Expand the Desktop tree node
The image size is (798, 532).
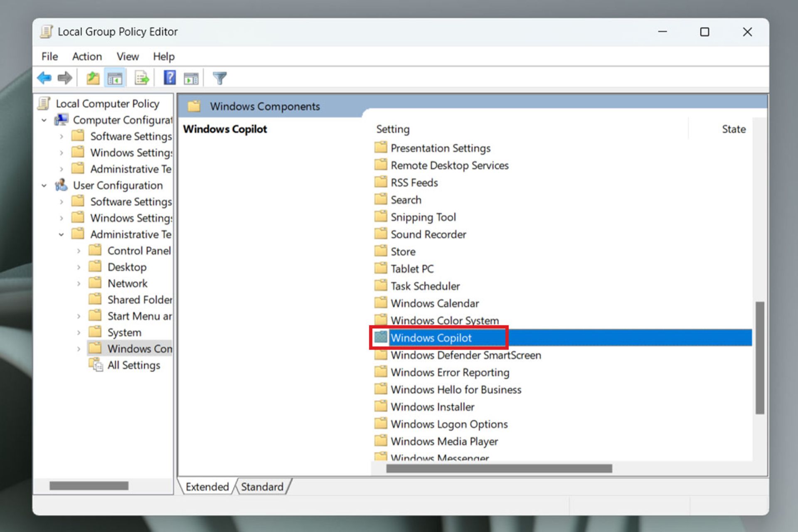point(79,267)
